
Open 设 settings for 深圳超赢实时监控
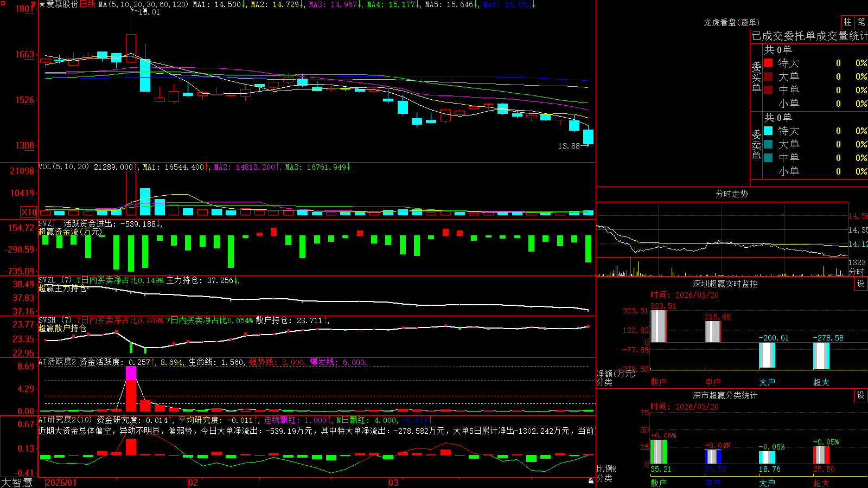coord(861,284)
